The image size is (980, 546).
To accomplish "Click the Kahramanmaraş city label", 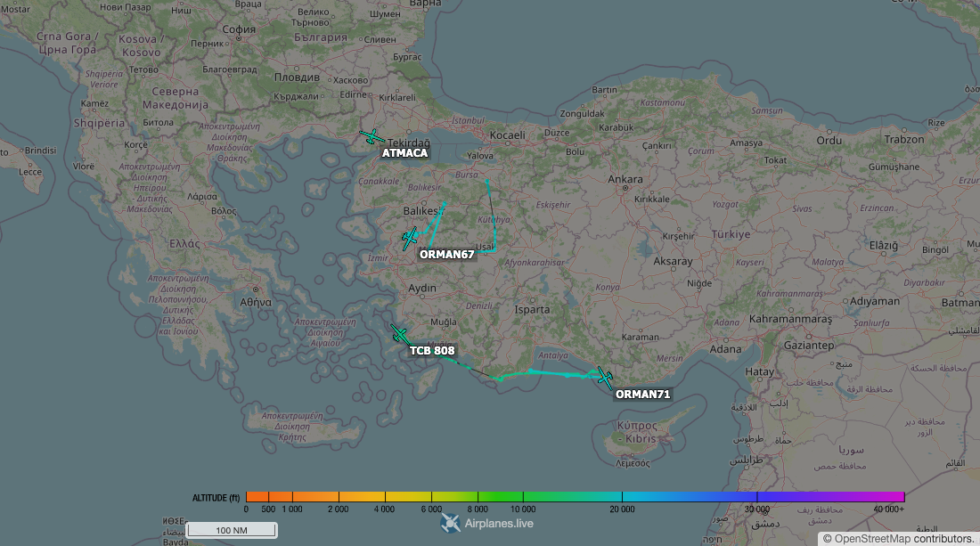I will [x=790, y=319].
